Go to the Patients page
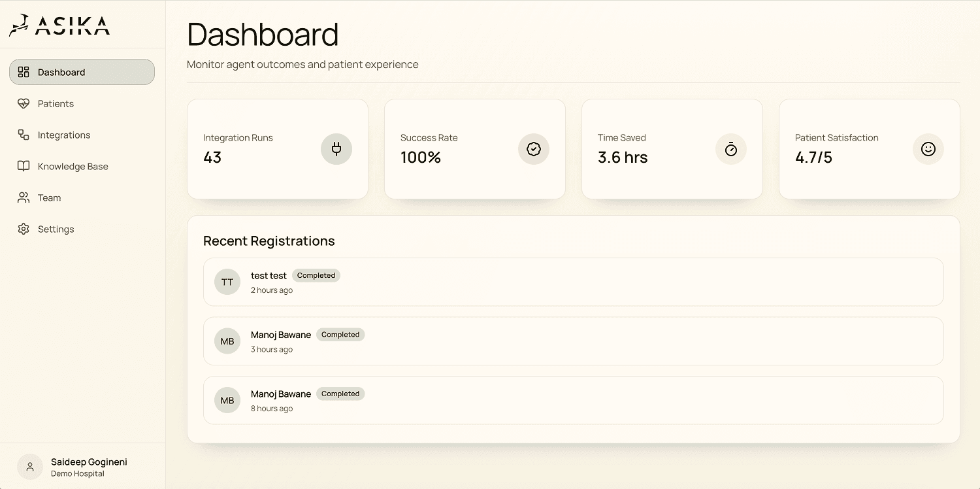The image size is (980, 489). (82, 103)
